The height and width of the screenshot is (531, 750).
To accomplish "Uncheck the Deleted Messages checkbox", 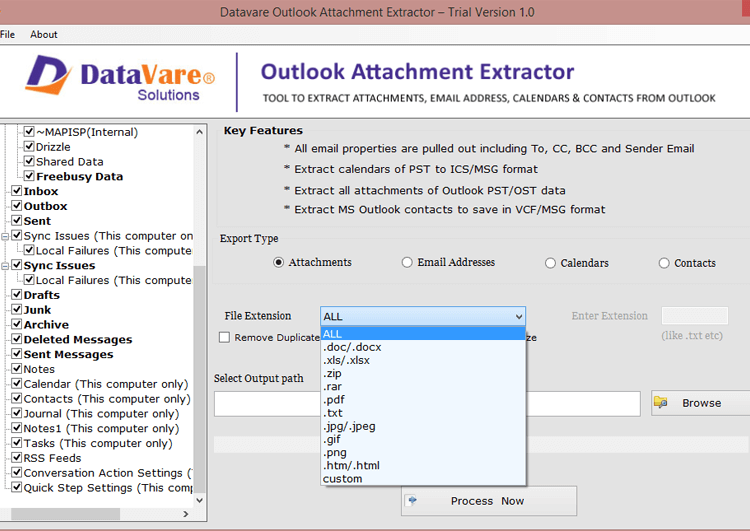I will point(17,339).
